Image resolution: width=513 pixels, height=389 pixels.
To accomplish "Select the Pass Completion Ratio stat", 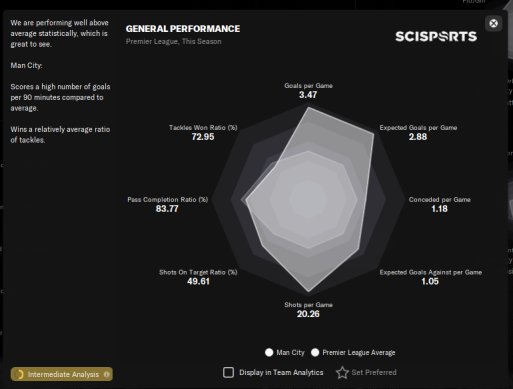I will tap(168, 204).
